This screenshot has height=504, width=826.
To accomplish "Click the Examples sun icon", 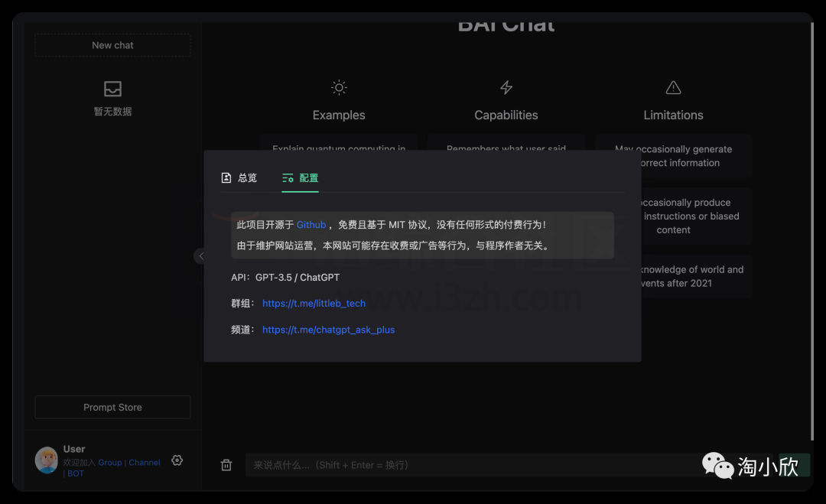I will point(339,87).
